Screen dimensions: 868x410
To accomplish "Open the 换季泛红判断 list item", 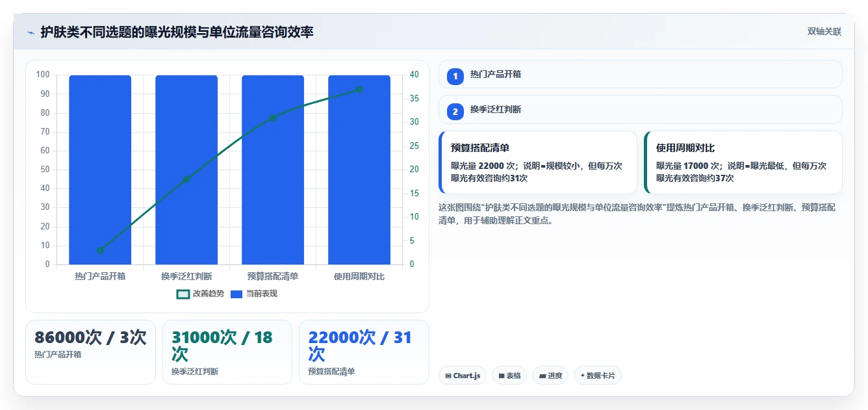I will (x=640, y=109).
